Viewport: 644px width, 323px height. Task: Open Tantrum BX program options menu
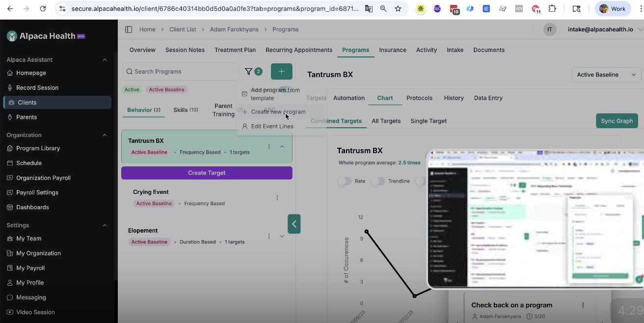point(269,146)
